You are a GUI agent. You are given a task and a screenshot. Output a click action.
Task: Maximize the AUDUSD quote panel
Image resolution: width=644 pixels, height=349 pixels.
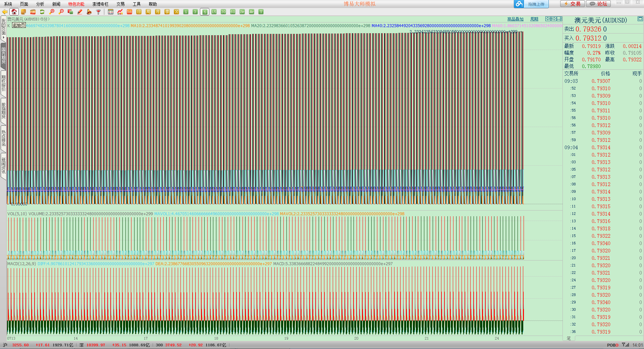click(640, 19)
